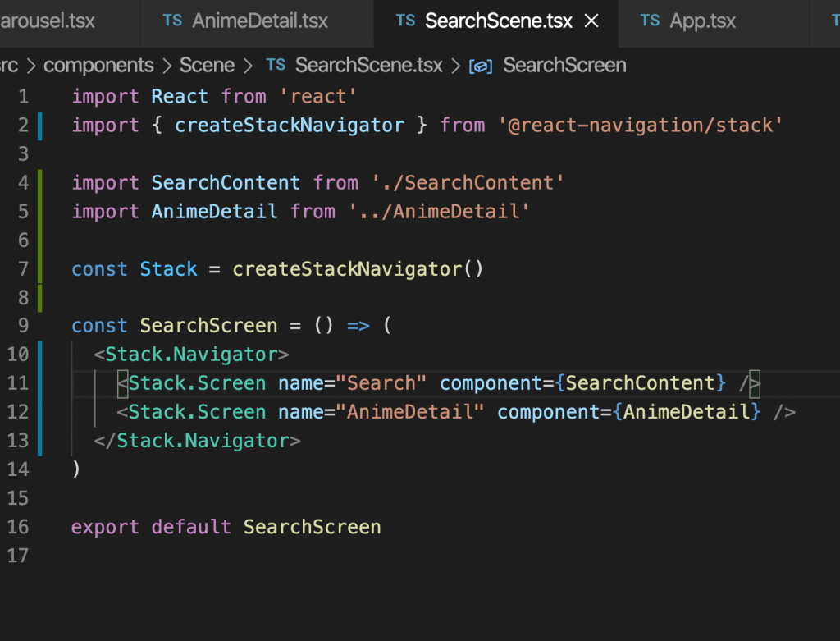Click the TS icon on App.tsx tab
The width and height of the screenshot is (840, 641).
(650, 21)
